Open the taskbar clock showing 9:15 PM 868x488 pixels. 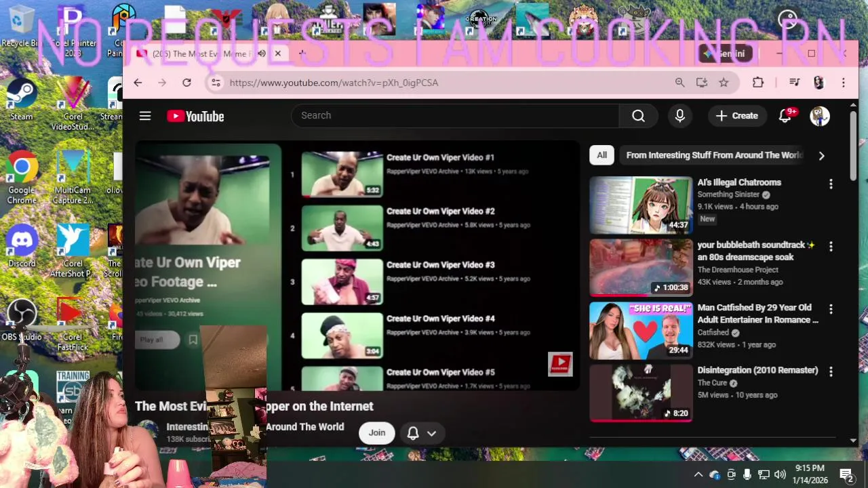click(x=811, y=474)
